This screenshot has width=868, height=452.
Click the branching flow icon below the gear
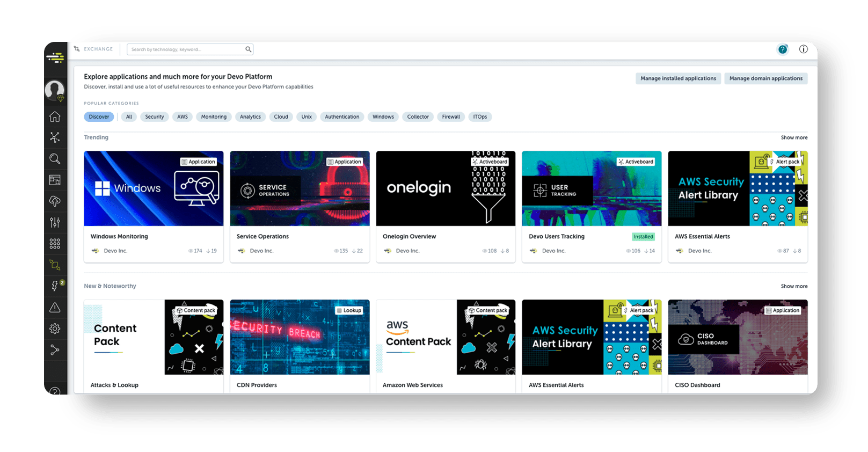(55, 350)
